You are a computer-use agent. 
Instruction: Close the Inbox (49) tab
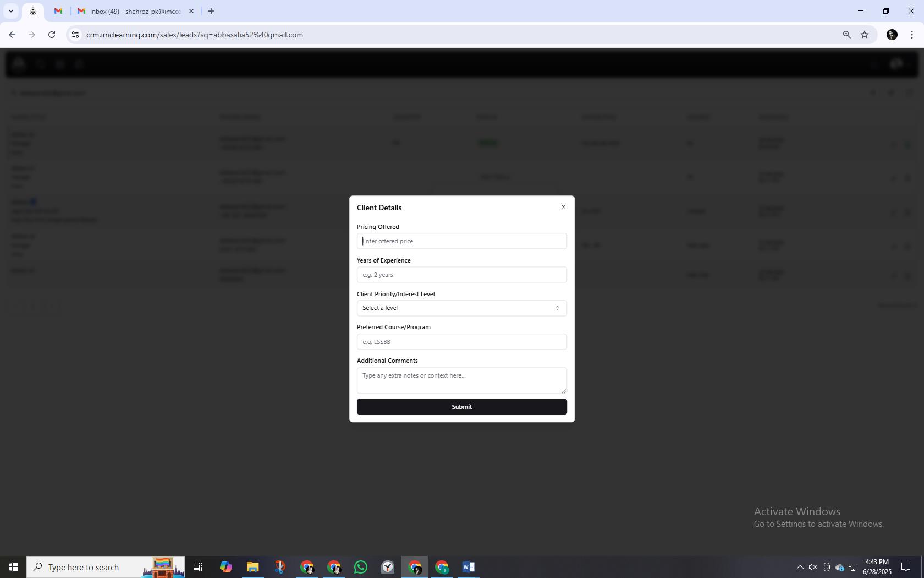click(191, 11)
